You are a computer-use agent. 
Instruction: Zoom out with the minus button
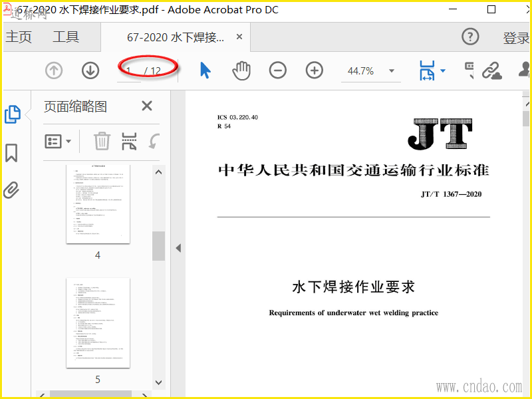coord(277,70)
